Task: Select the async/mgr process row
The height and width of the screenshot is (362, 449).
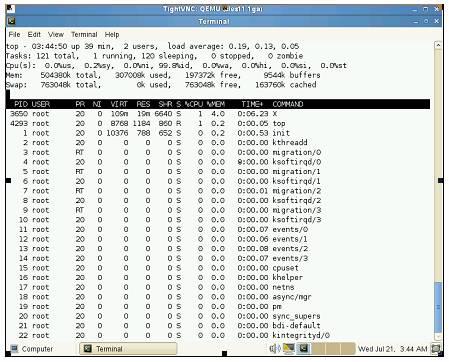Action: point(218,297)
